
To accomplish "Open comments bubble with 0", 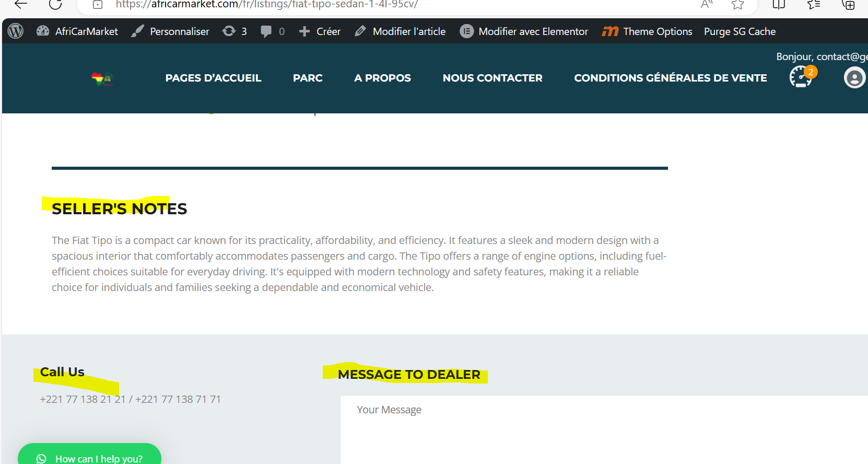I will 273,31.
